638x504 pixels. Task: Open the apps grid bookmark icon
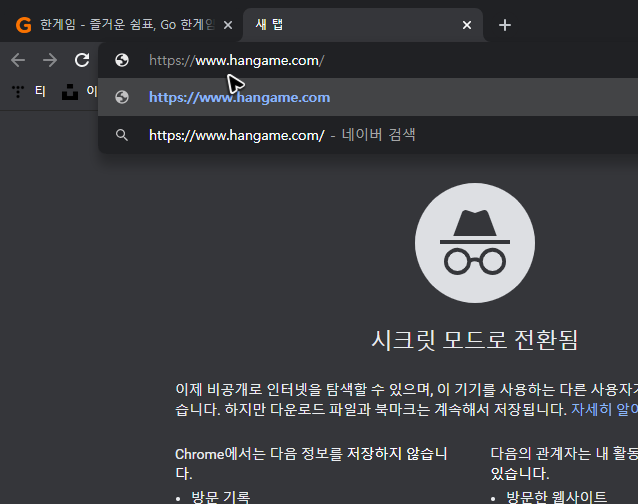coord(18,92)
